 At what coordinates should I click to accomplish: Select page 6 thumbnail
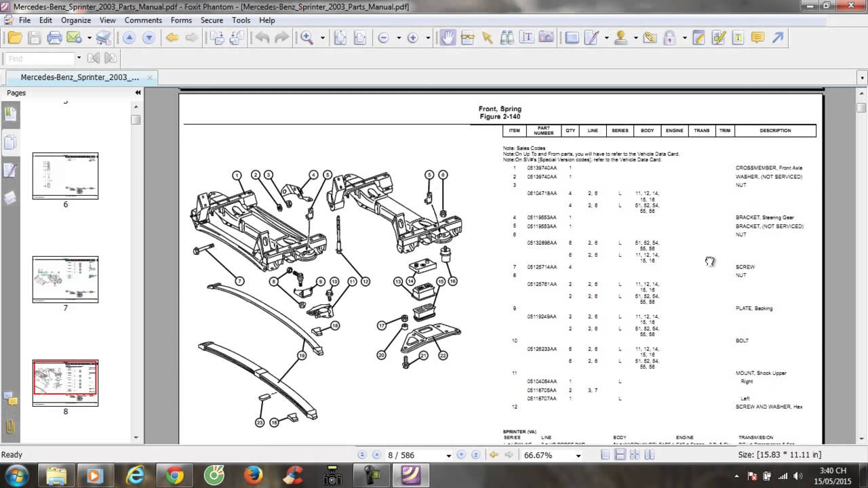point(66,176)
